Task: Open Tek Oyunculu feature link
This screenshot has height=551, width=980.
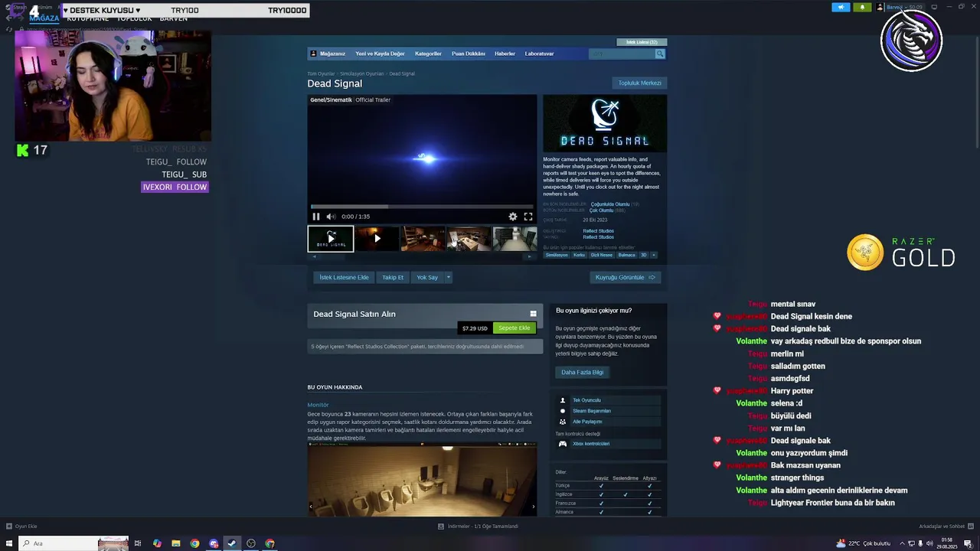Action: (586, 400)
